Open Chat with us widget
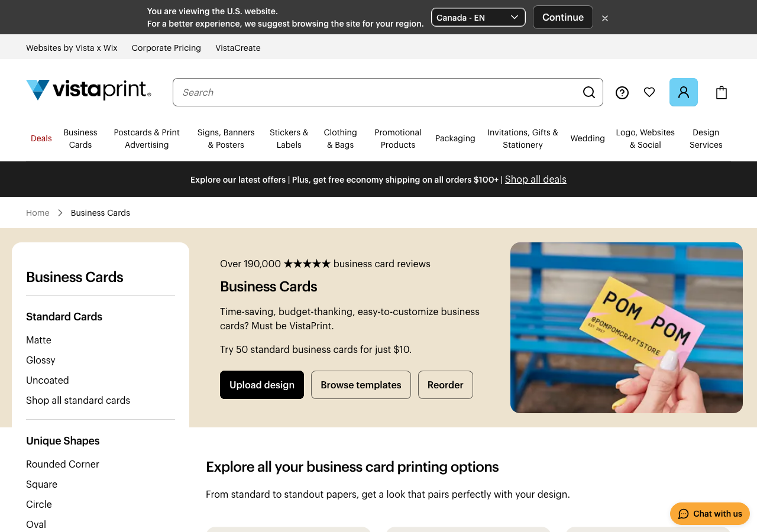The height and width of the screenshot is (532, 757). coord(710,514)
